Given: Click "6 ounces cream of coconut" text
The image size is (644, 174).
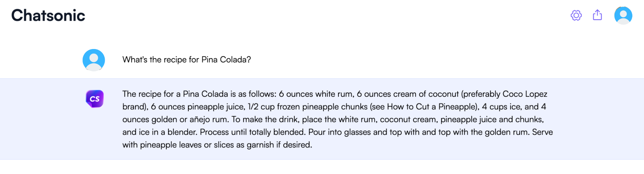Looking at the screenshot, I should click(408, 94).
